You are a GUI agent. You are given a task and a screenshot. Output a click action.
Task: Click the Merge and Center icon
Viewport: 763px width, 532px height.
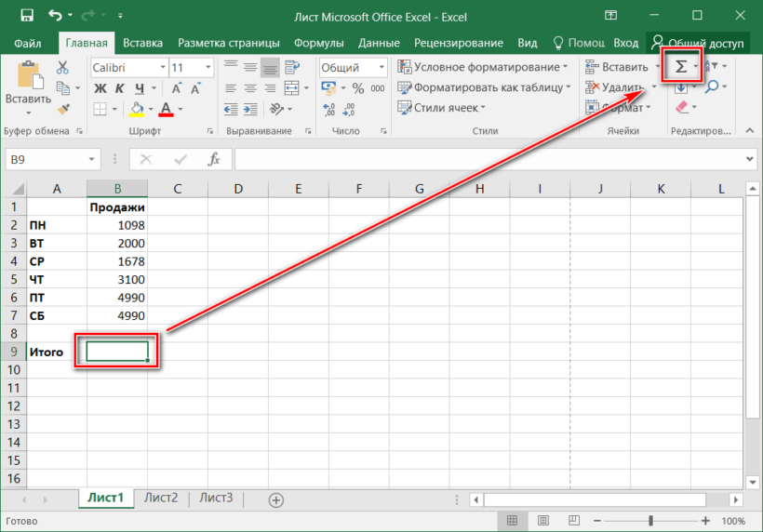(291, 88)
